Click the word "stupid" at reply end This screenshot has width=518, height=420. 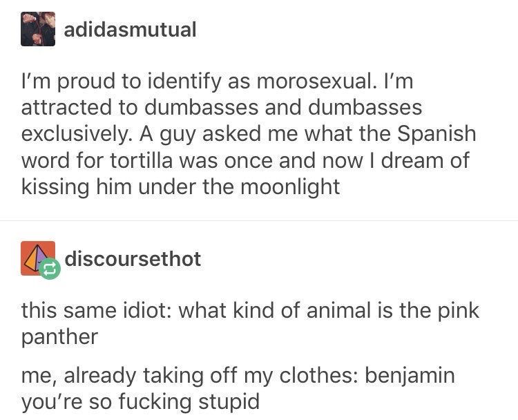[229, 403]
